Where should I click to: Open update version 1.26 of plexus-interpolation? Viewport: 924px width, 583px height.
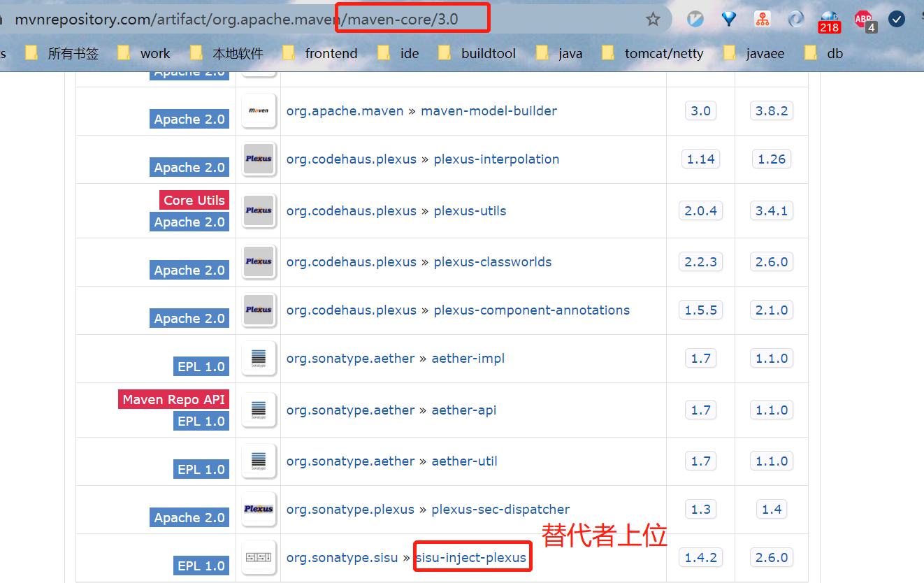(772, 159)
